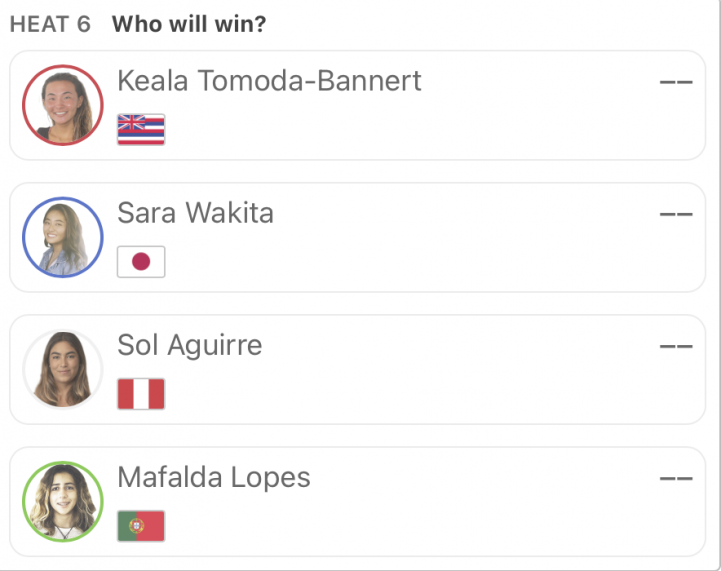Click Keala Tomoda-Bannert's avatar photo
Image resolution: width=721 pixels, height=571 pixels.
click(x=63, y=105)
